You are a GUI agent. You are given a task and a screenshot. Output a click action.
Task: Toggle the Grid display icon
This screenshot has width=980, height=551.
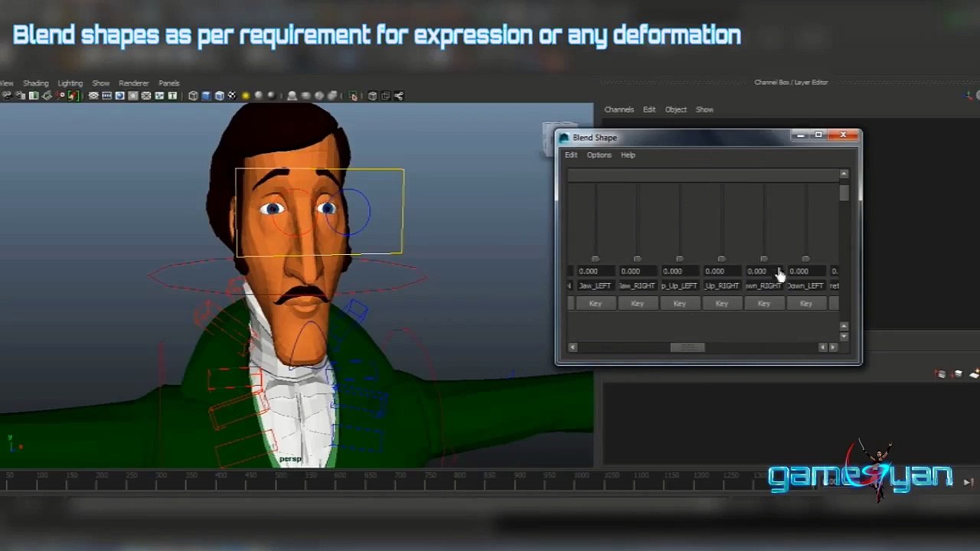pos(93,96)
